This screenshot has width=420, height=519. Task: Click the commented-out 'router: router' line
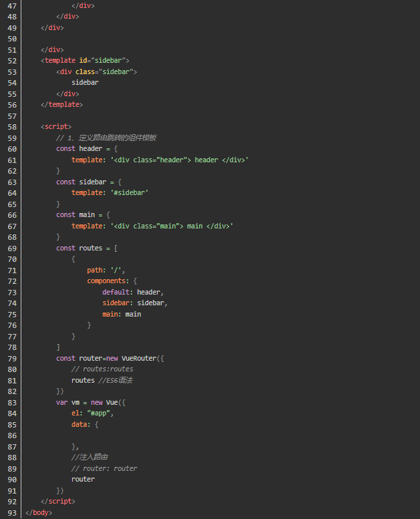tap(104, 468)
